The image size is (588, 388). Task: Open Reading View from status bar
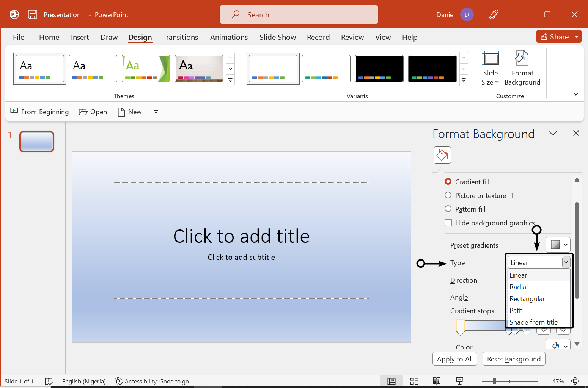pyautogui.click(x=437, y=381)
